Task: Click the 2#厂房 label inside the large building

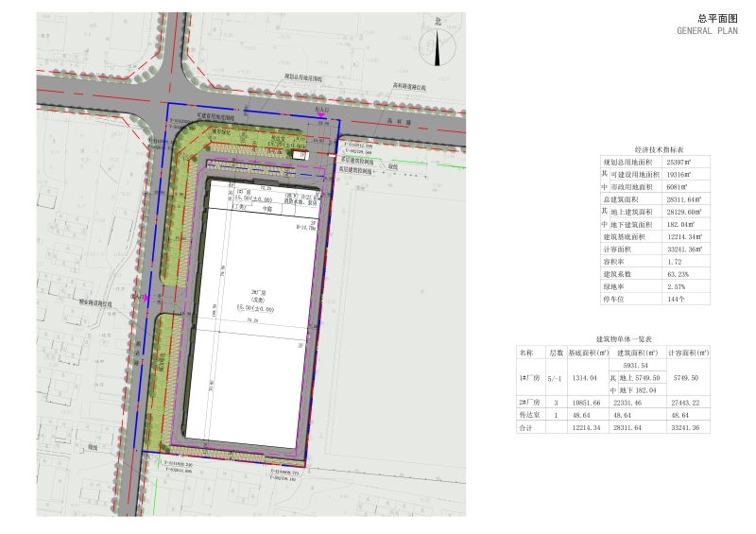Action: (258, 292)
